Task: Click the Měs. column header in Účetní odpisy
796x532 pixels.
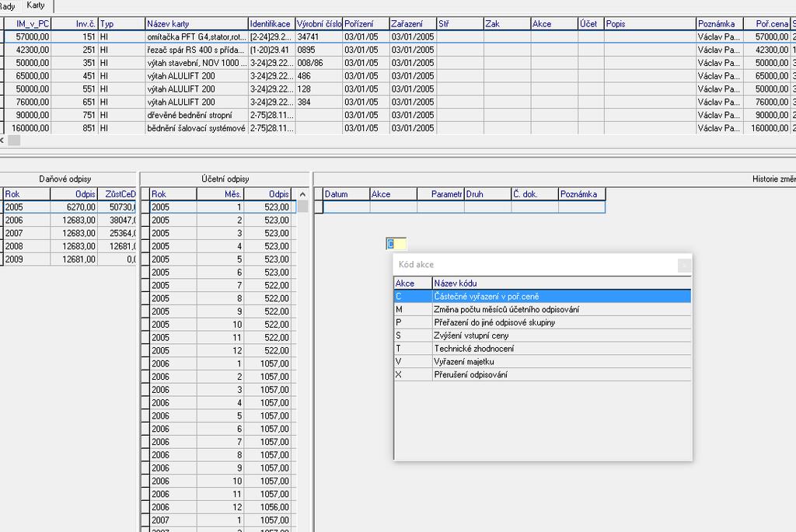Action: (220, 194)
